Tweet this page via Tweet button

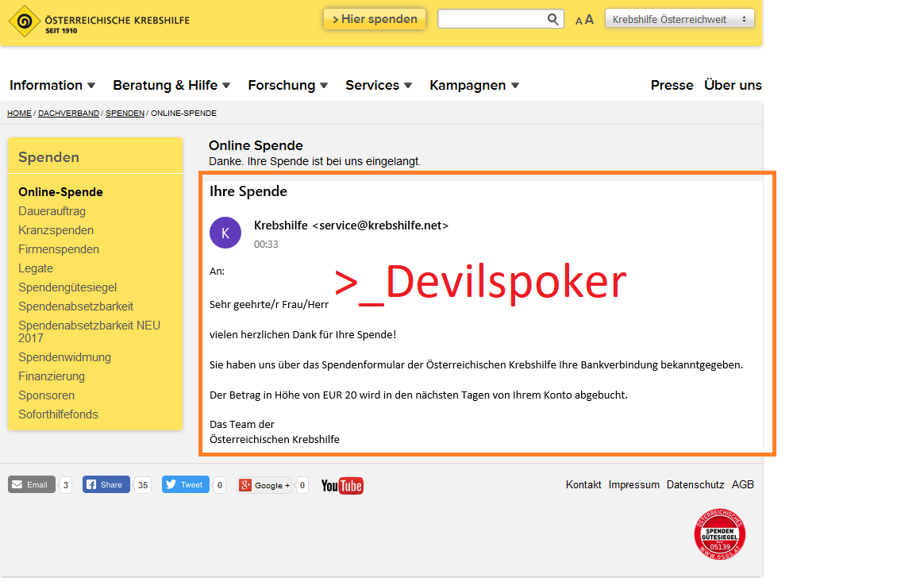[185, 484]
